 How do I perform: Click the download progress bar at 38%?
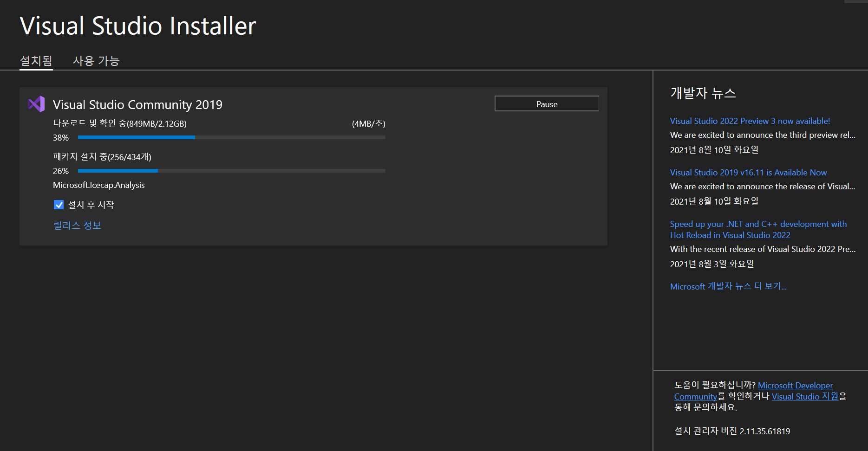point(232,137)
